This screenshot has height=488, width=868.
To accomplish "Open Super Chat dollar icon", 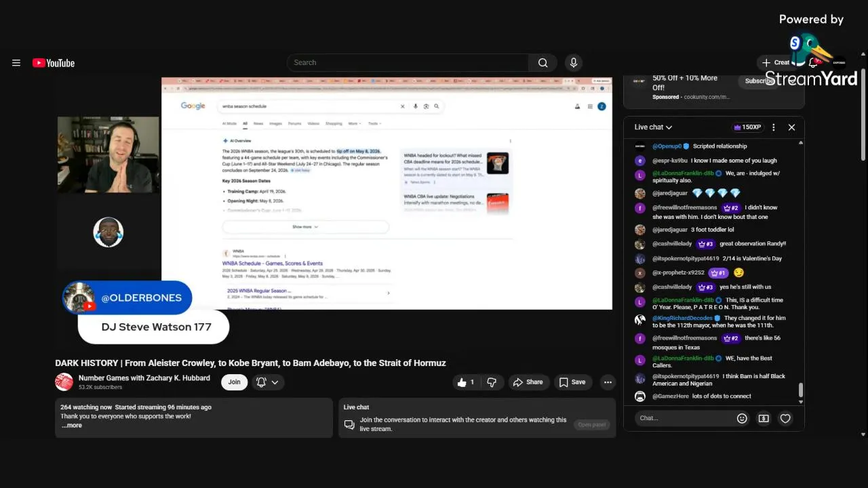I will coord(764,419).
